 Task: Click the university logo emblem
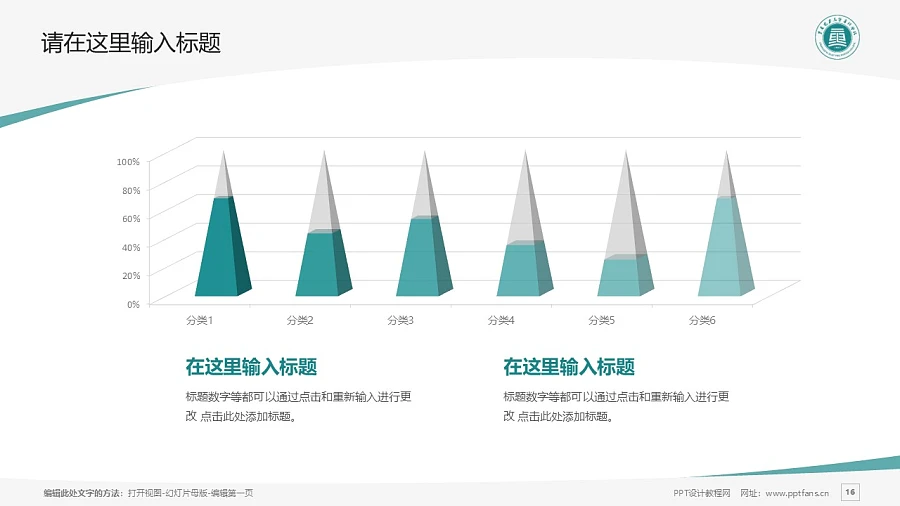click(x=837, y=42)
